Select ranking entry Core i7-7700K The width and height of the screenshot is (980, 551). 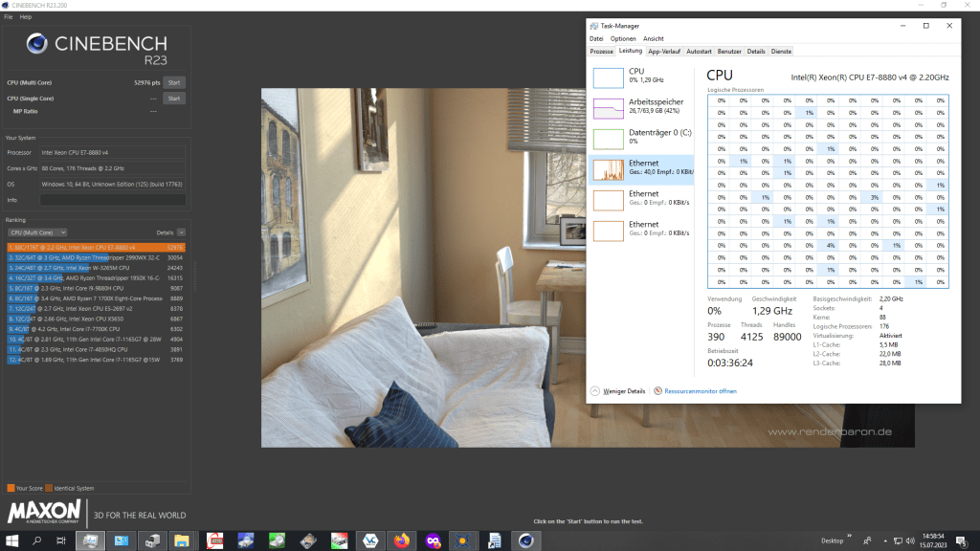pos(97,329)
